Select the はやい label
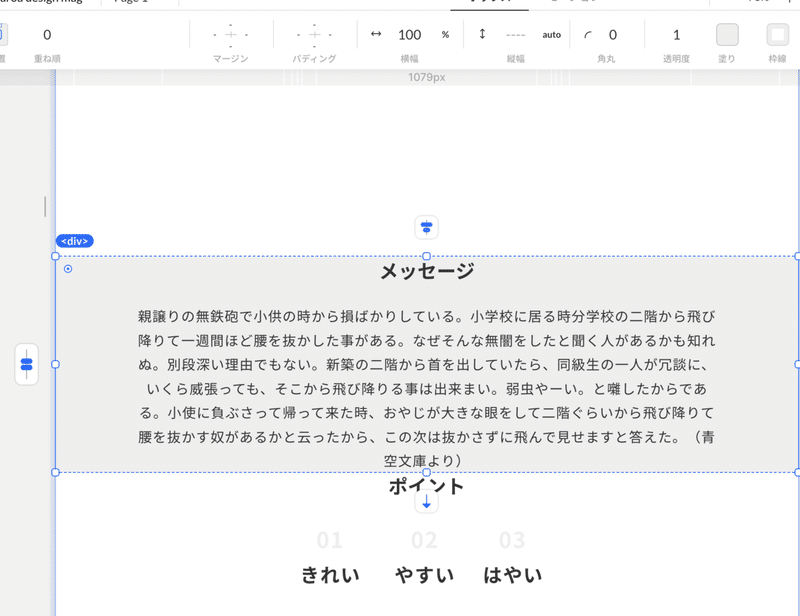Screen dimensions: 800x616 click(x=512, y=575)
